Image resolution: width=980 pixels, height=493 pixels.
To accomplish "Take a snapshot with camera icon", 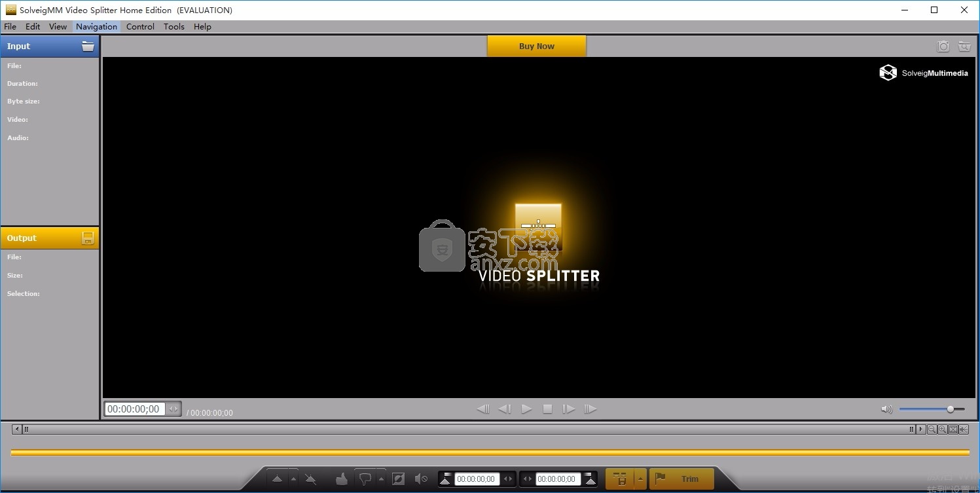I will click(x=943, y=46).
